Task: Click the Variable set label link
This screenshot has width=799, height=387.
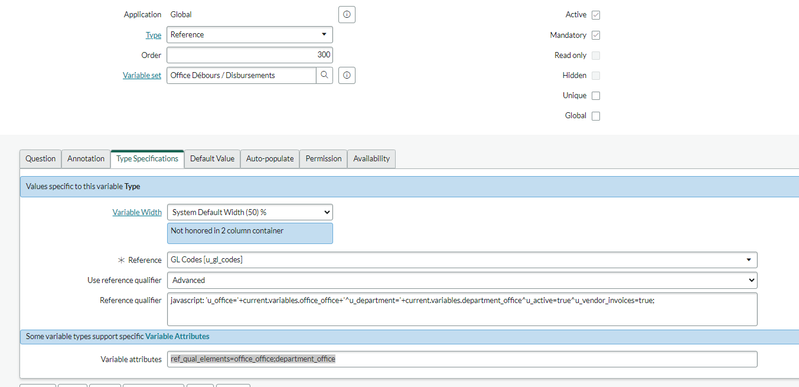Action: click(142, 75)
